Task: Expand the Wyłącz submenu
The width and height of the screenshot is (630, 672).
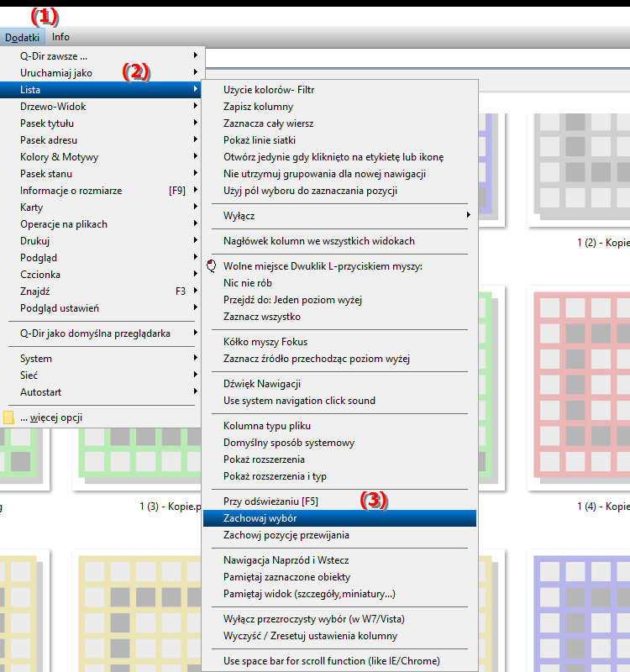Action: click(339, 216)
